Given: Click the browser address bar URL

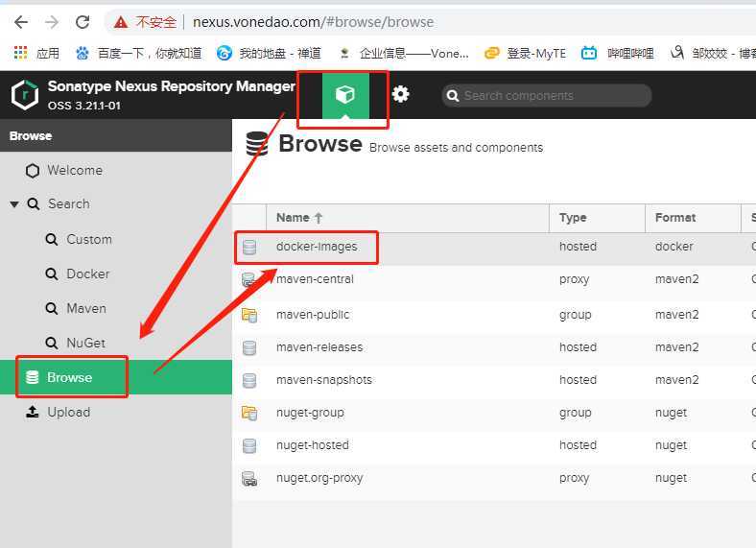Looking at the screenshot, I should coord(313,22).
